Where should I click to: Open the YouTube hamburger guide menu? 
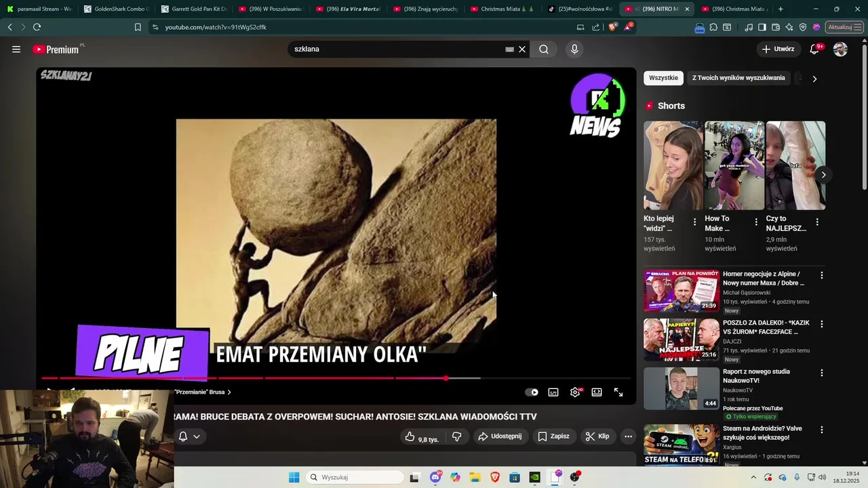click(16, 49)
